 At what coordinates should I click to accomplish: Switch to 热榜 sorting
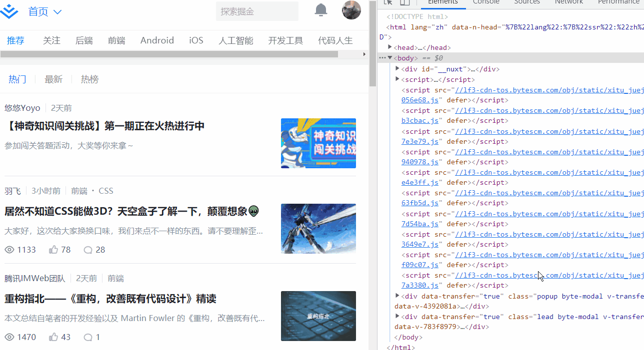coord(90,79)
